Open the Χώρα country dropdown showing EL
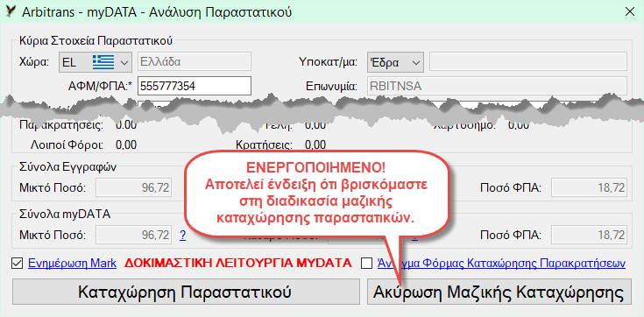Viewport: 644px width, 317px height. [x=96, y=62]
